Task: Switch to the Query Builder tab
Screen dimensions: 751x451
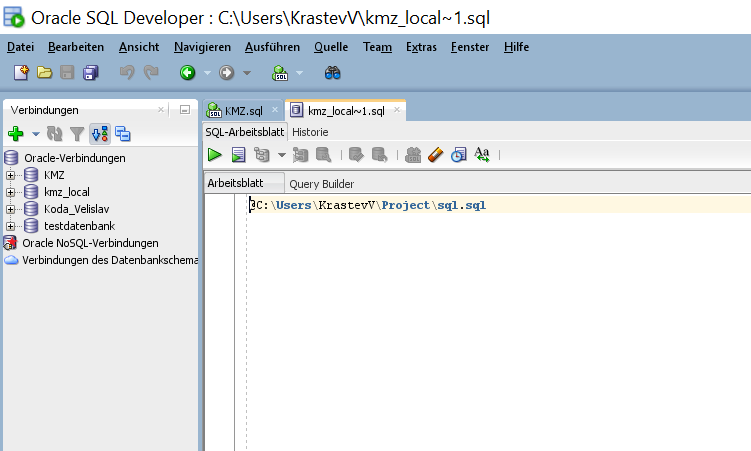Action: pyautogui.click(x=321, y=184)
